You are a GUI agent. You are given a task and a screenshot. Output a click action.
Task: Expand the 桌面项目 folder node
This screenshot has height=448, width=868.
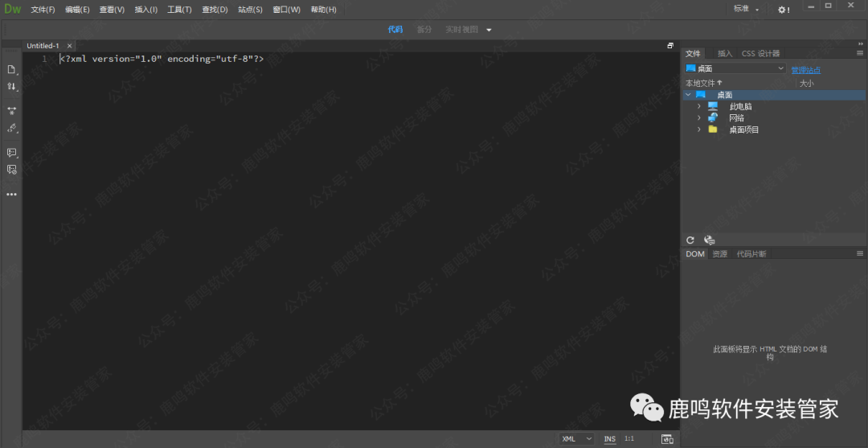tap(699, 129)
